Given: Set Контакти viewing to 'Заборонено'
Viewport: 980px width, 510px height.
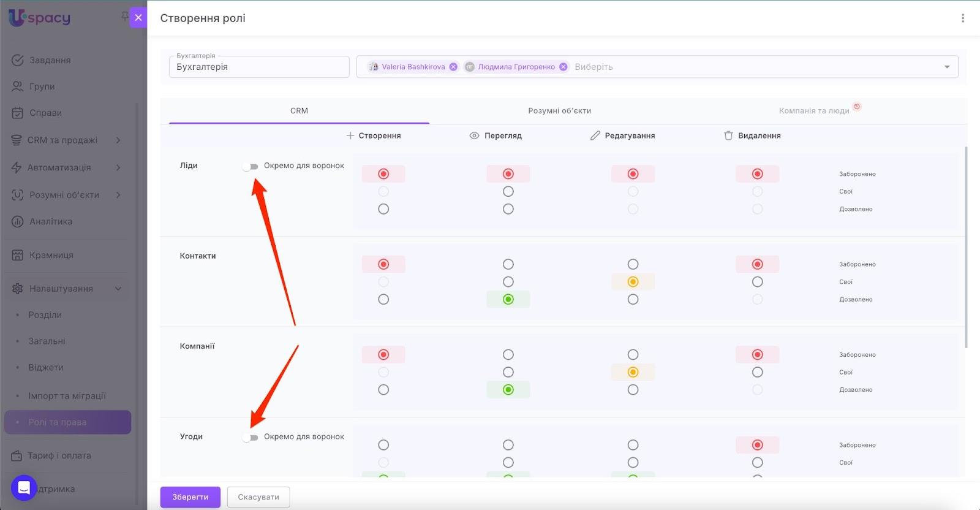Looking at the screenshot, I should [x=508, y=264].
